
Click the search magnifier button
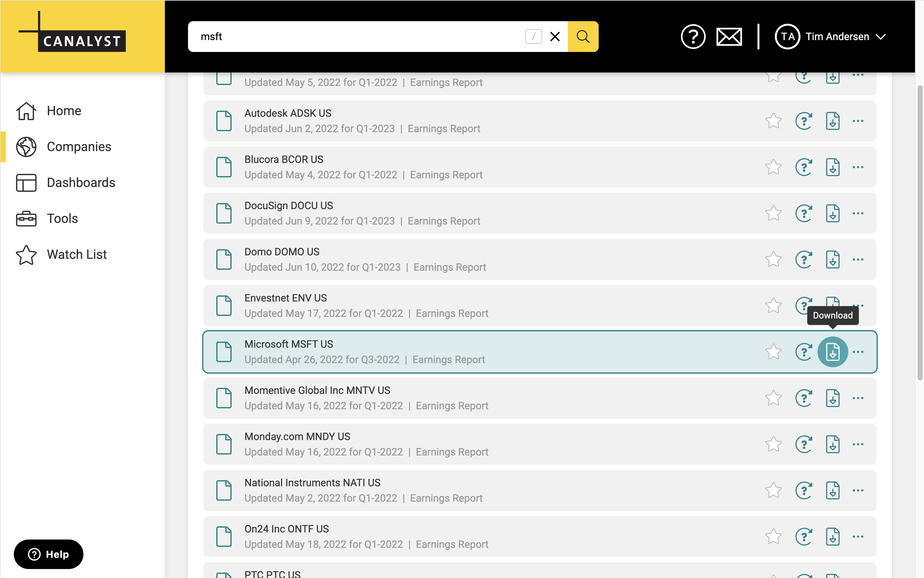point(583,37)
